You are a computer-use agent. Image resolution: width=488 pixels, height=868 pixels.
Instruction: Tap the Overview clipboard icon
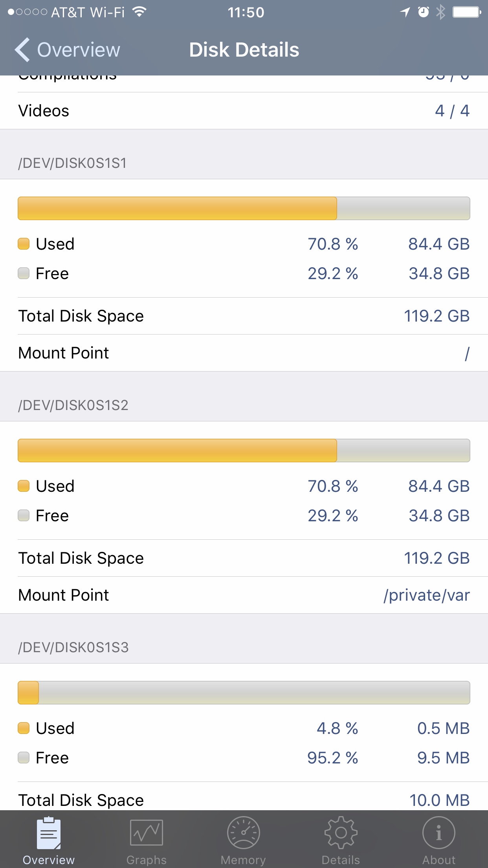coord(49,833)
